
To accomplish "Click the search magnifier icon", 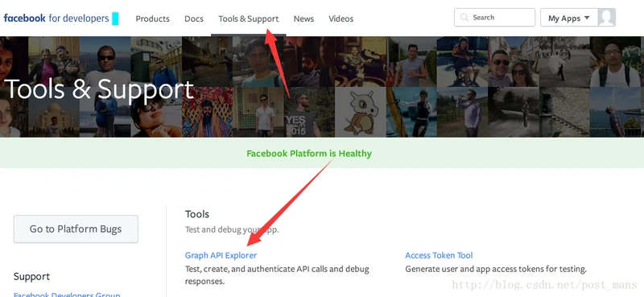I will point(464,18).
